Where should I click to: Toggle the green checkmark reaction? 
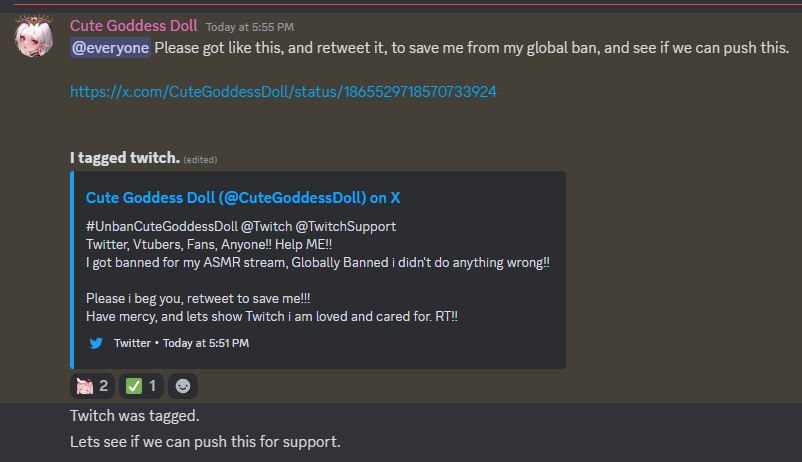point(141,386)
